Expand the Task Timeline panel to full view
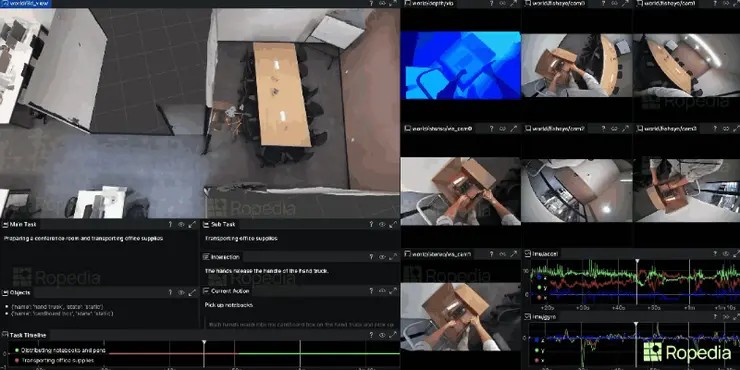 (x=393, y=335)
